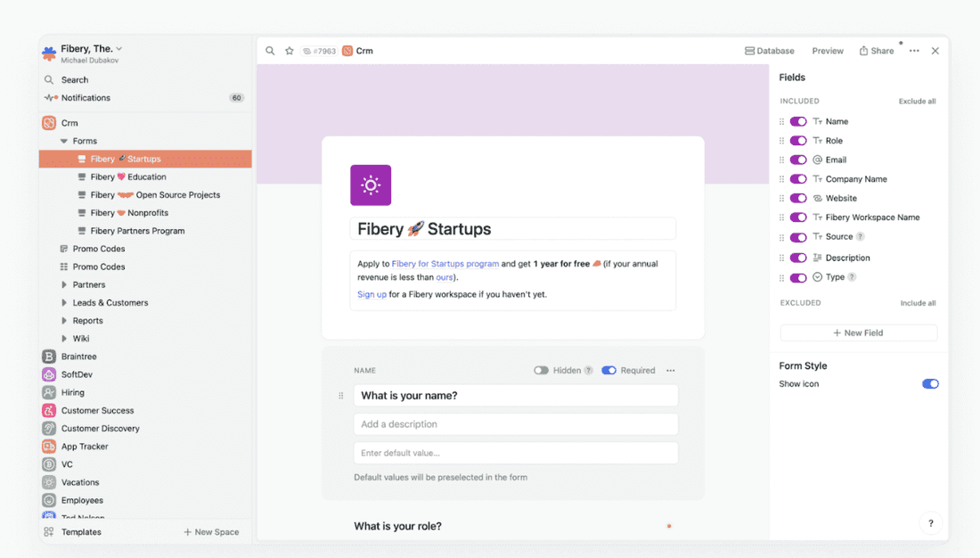Disable the Show icon toggle under Form Style
Viewport: 980px width, 558px height.
[930, 383]
